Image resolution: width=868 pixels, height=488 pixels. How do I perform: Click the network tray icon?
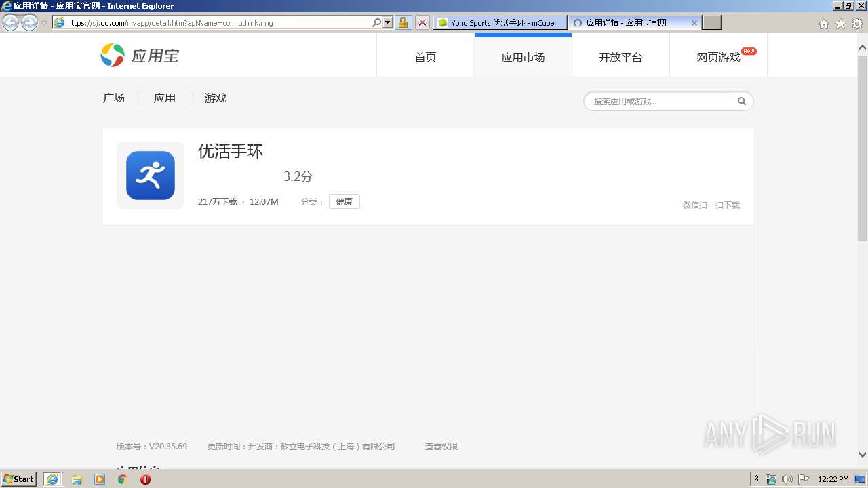tap(771, 479)
